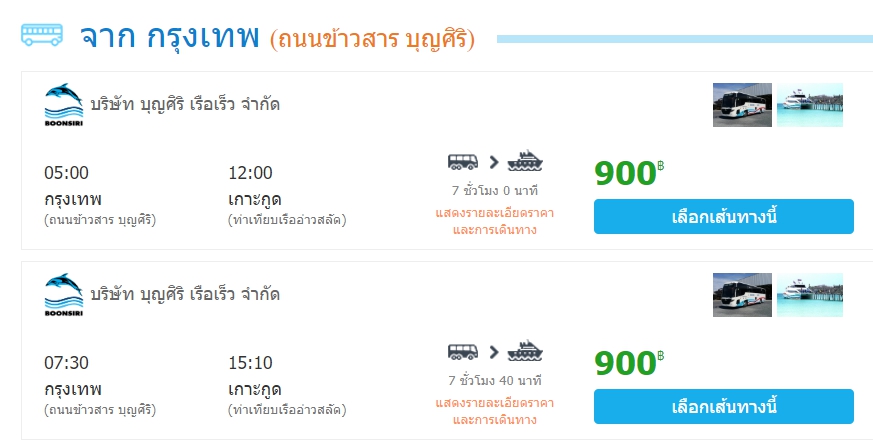The width and height of the screenshot is (873, 440).
Task: Click Boonsiri dolphin logo in the 05:00 trip
Action: [x=63, y=105]
